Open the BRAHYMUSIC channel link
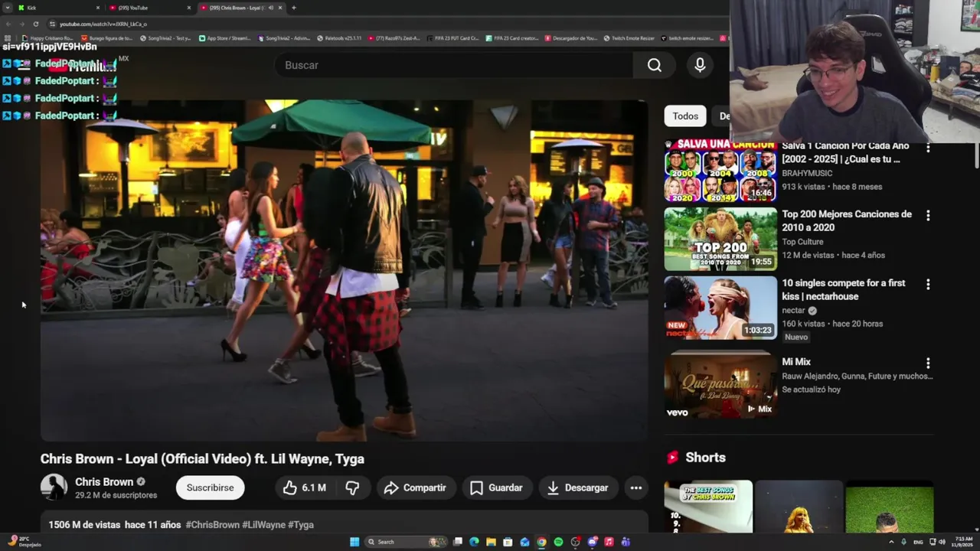 pos(807,173)
